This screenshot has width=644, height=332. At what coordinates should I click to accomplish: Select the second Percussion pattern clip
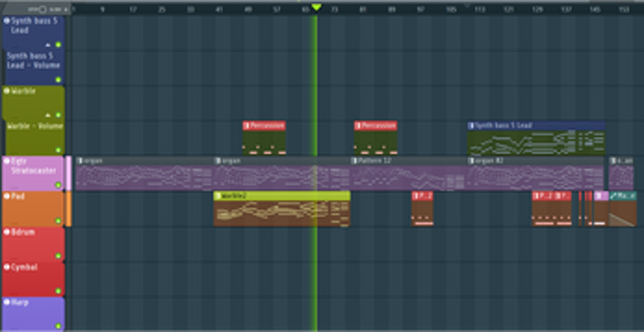point(376,138)
